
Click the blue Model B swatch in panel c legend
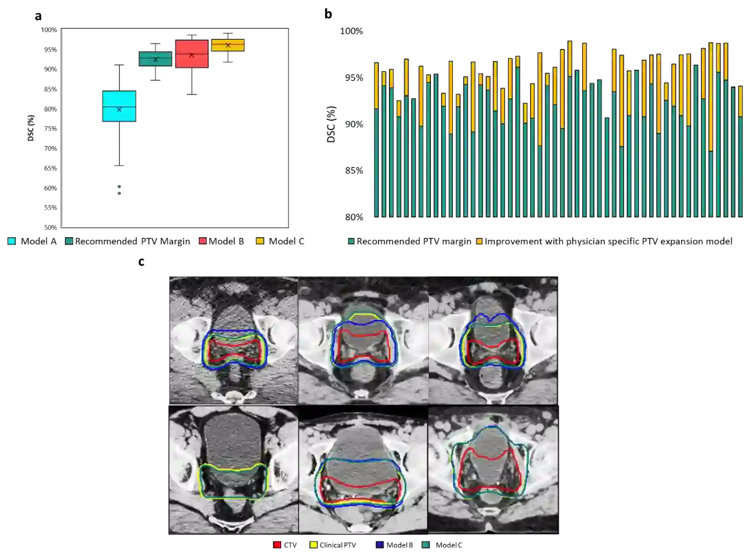pyautogui.click(x=380, y=545)
